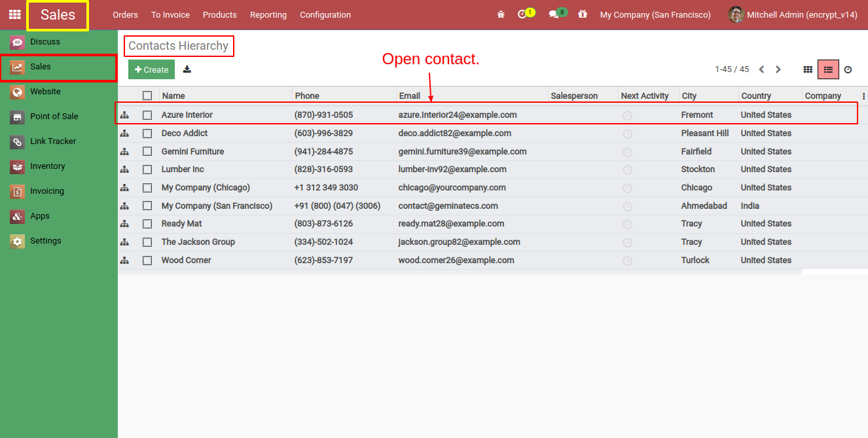Export the contacts list
Image resolution: width=868 pixels, height=438 pixels.
(x=187, y=69)
